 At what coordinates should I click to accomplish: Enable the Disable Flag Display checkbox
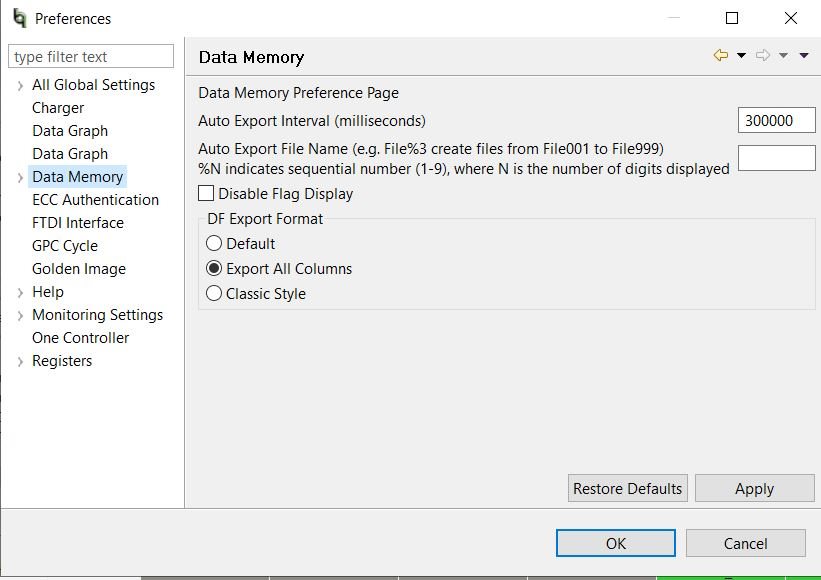pos(206,193)
